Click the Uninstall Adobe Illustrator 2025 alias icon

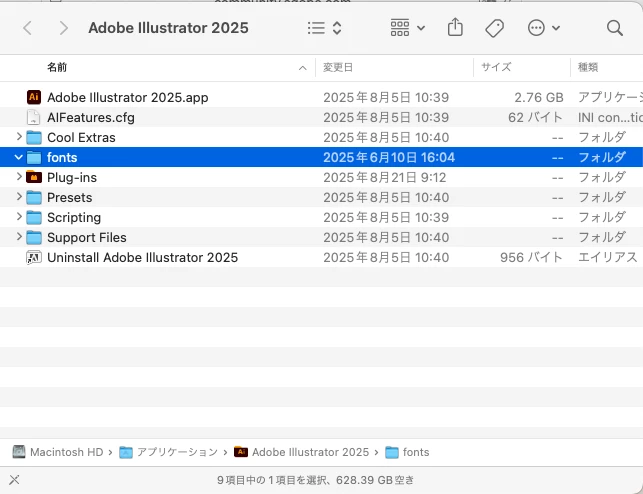click(34, 257)
